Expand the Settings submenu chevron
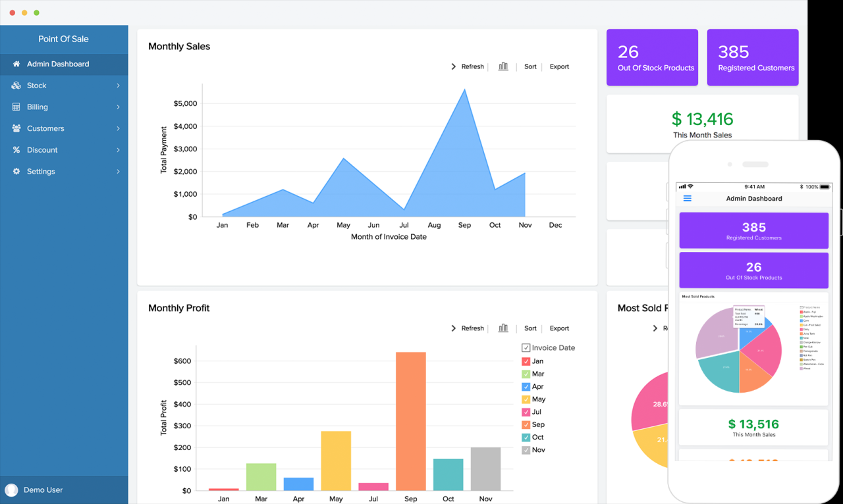Image resolution: width=843 pixels, height=504 pixels. pos(119,171)
